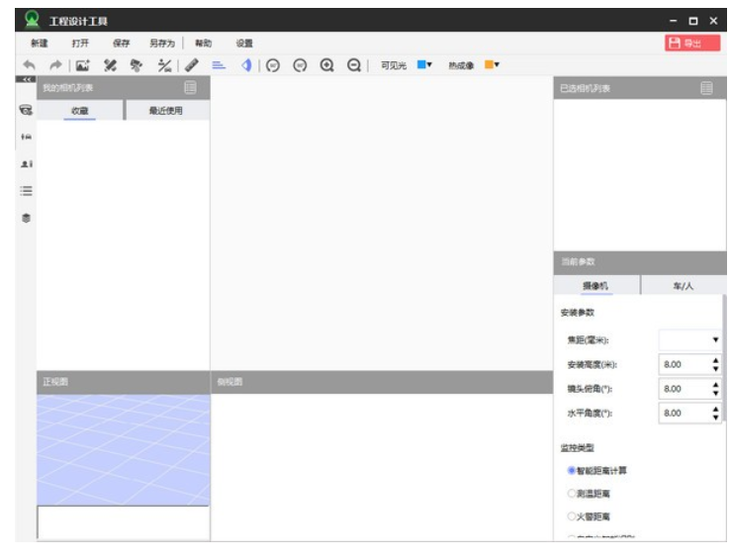This screenshot has height=560, width=731.
Task: Select the dome camera icon in left sidebar
Action: (26, 110)
